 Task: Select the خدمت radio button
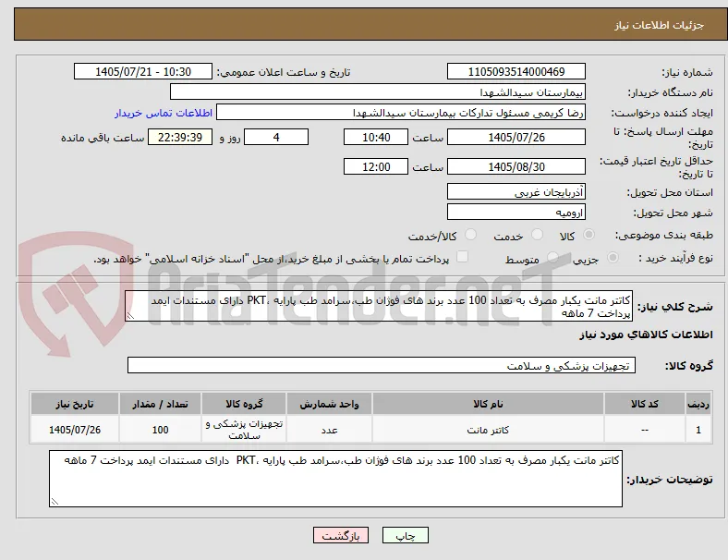[537, 235]
